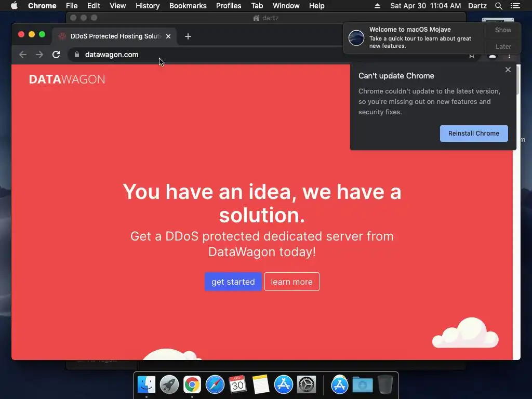The width and height of the screenshot is (532, 399).
Task: Open Notification Center list icon
Action: click(515, 6)
